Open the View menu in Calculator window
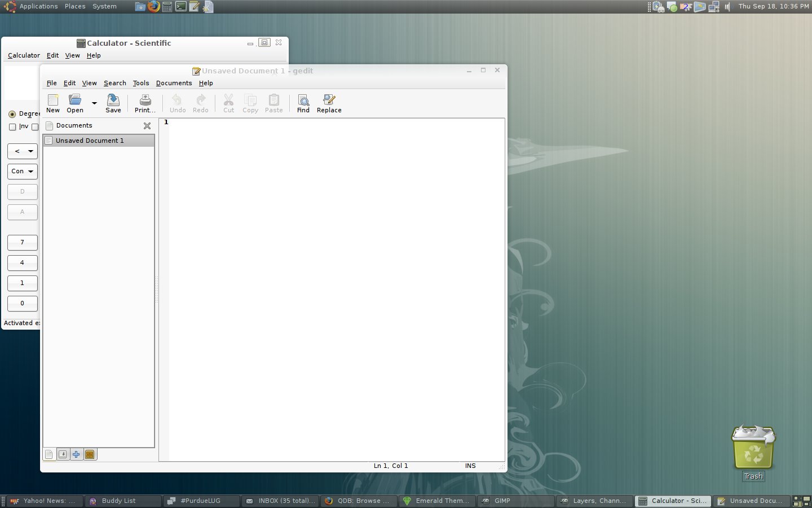This screenshot has height=508, width=812. (x=73, y=55)
